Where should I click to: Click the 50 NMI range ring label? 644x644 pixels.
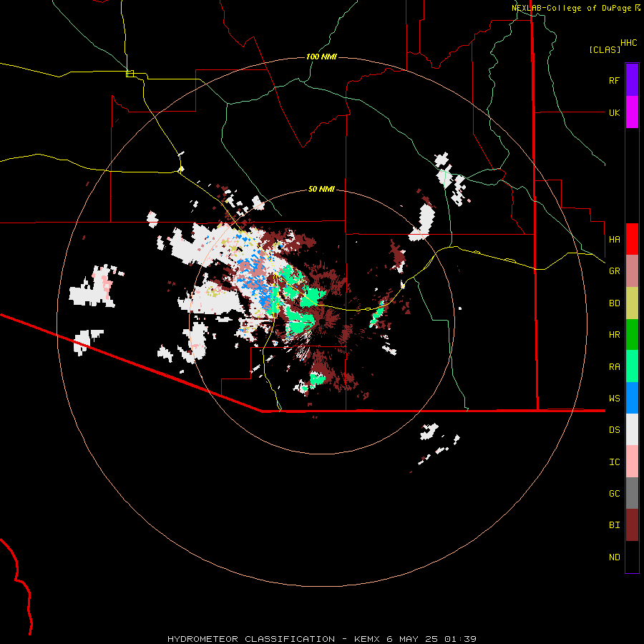click(321, 190)
